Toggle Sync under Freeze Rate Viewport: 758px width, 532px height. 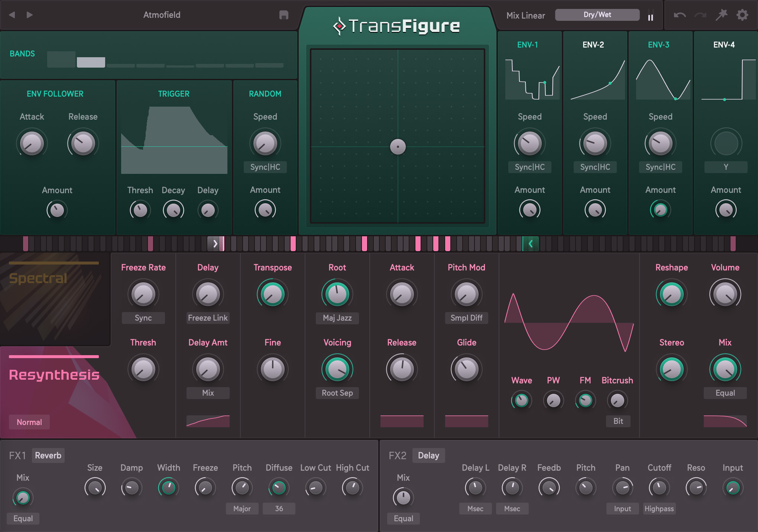pyautogui.click(x=143, y=318)
